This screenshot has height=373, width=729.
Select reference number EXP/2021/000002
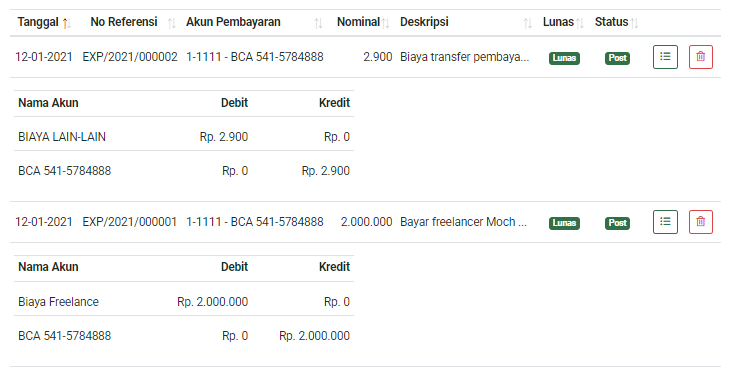tap(130, 57)
